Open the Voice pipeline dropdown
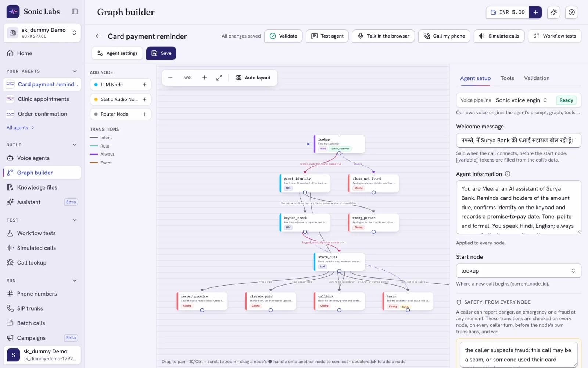The height and width of the screenshot is (368, 588). pyautogui.click(x=522, y=100)
